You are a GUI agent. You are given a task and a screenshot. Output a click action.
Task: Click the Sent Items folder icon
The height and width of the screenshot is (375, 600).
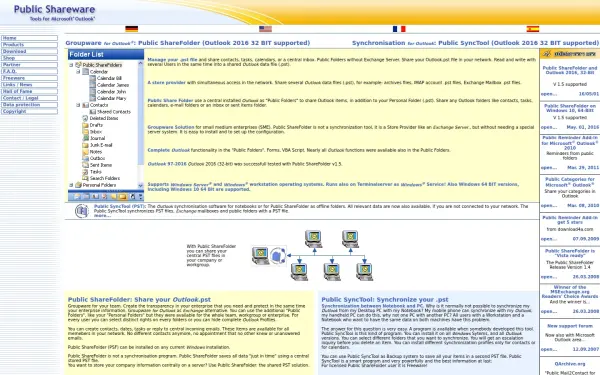point(85,165)
